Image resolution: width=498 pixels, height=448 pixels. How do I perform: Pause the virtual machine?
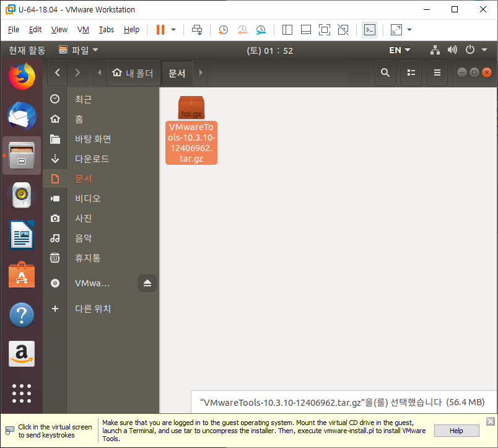(160, 30)
